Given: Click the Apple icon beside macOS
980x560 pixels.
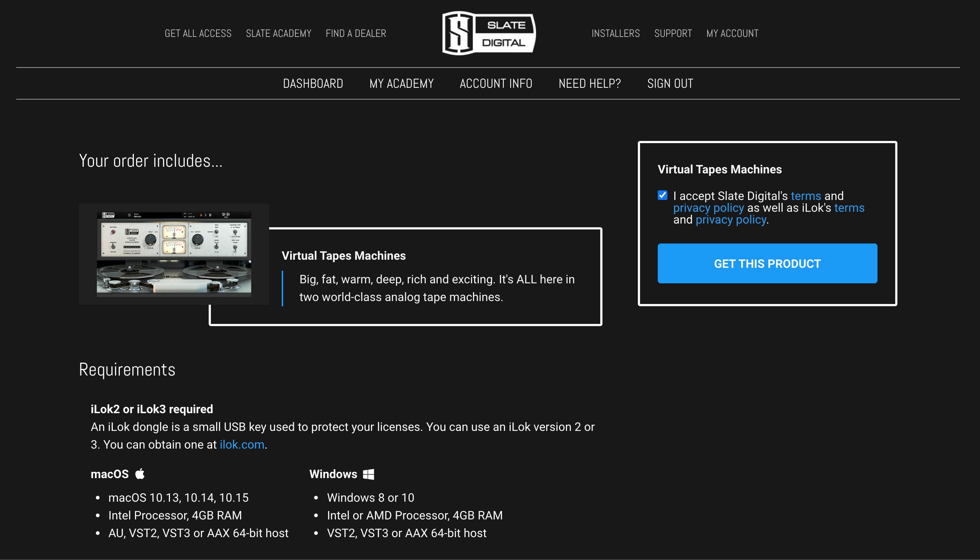Looking at the screenshot, I should (140, 473).
